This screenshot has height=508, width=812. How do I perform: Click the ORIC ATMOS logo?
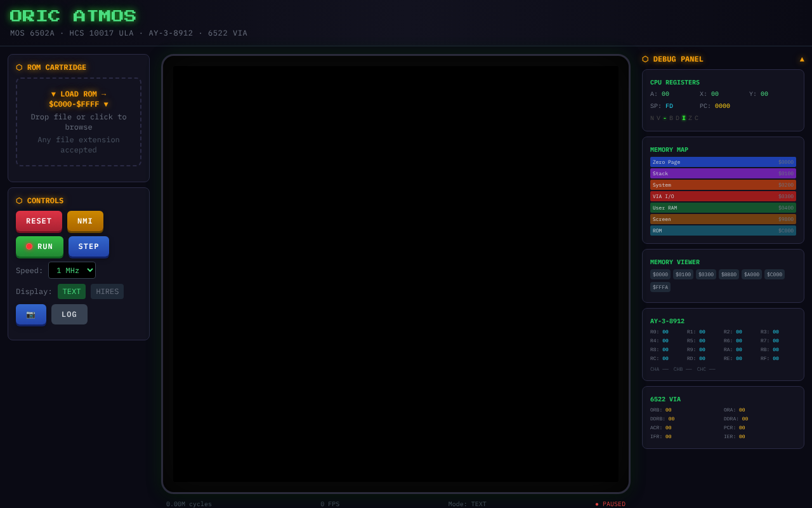(72, 15)
